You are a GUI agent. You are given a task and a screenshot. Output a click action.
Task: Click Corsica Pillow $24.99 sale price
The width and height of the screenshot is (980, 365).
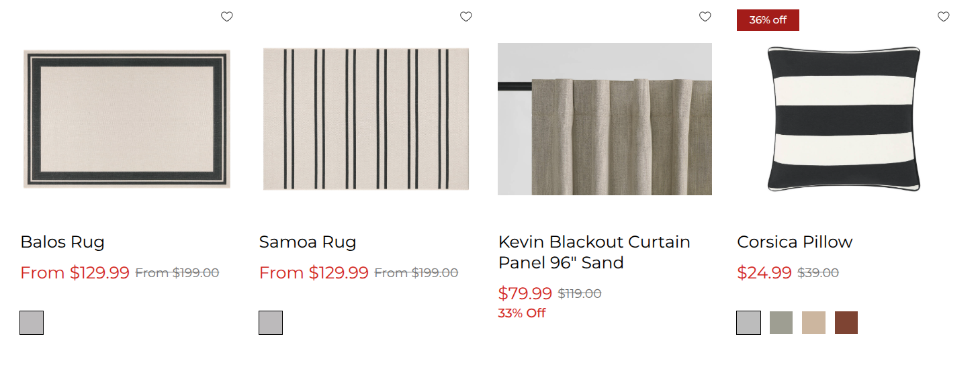coord(764,273)
